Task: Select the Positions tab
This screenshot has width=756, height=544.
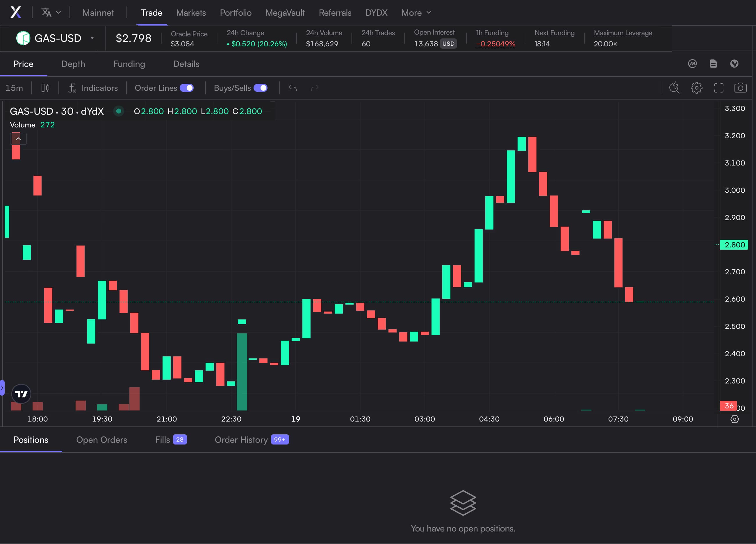Action: (31, 440)
